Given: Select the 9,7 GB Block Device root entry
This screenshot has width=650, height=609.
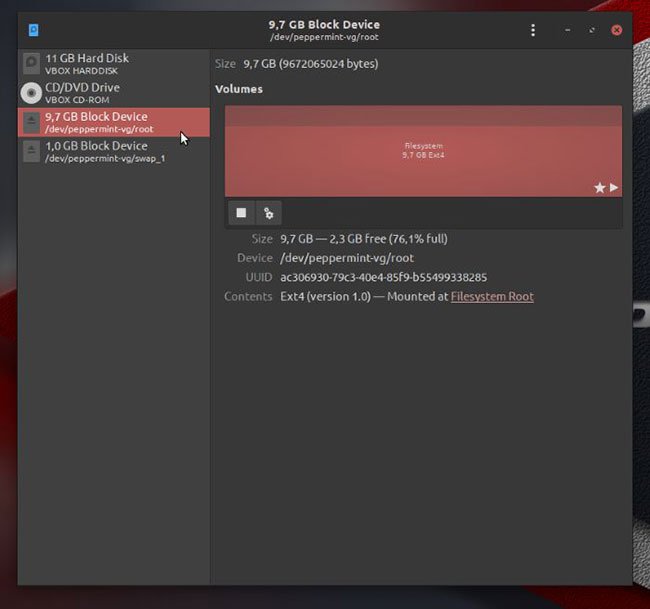Looking at the screenshot, I should tap(114, 122).
